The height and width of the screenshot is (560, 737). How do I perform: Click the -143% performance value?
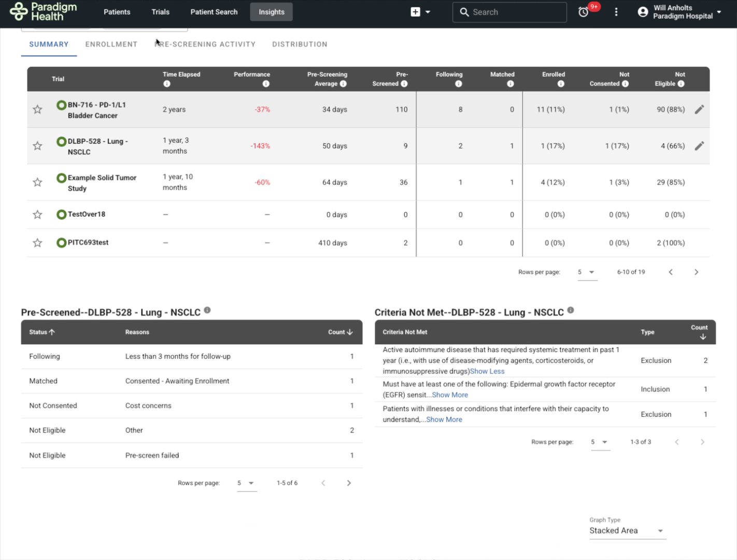[260, 146]
